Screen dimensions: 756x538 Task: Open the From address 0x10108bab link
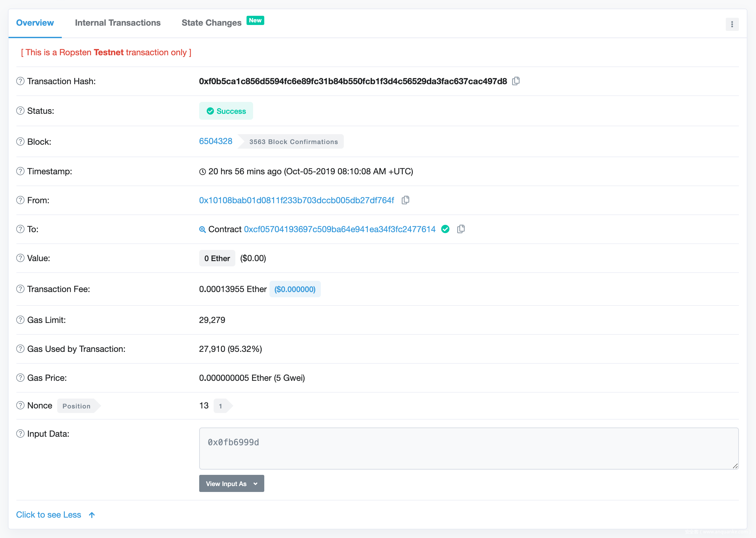(x=296, y=200)
